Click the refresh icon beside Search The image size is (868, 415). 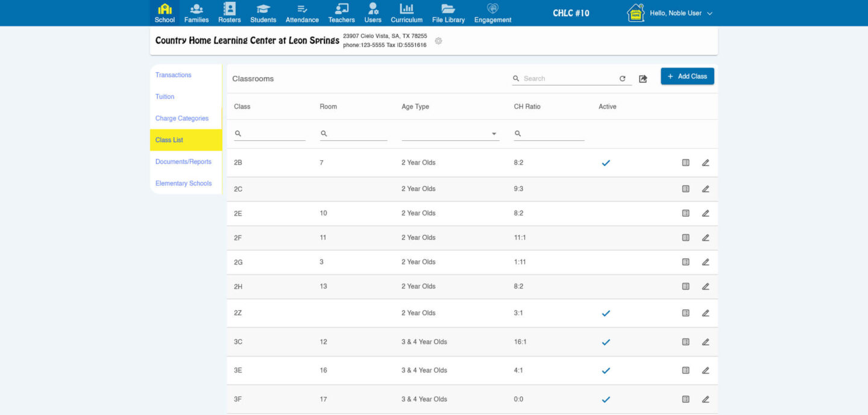[623, 79]
